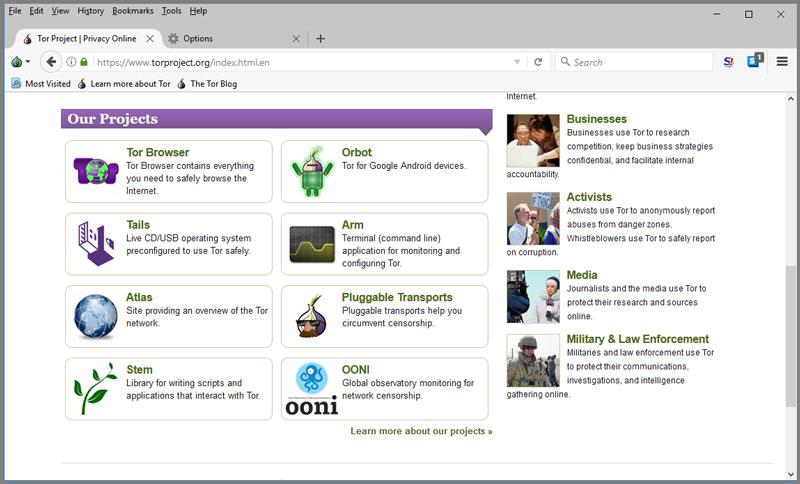Viewport: 800px width, 484px height.
Task: Open the URL history dropdown arrow
Action: pyautogui.click(x=517, y=62)
